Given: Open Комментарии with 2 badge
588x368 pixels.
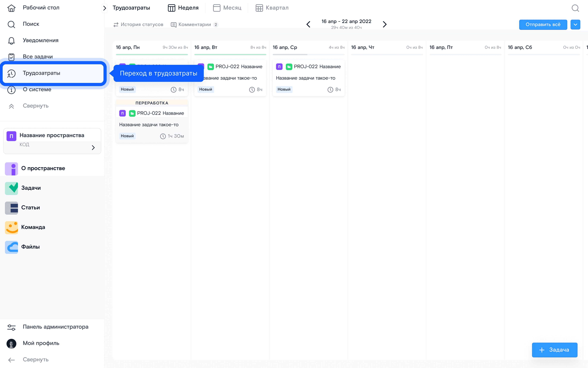Looking at the screenshot, I should pos(194,25).
